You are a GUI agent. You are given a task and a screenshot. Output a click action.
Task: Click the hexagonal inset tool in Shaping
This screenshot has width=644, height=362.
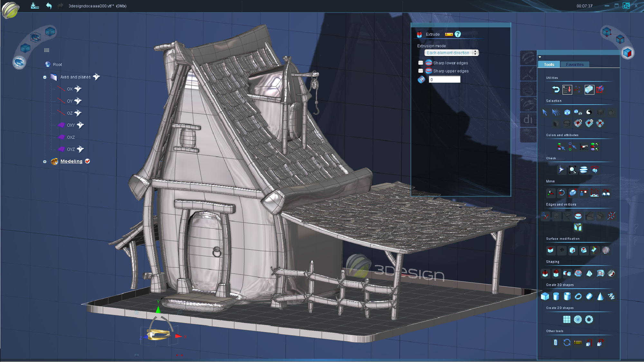[578, 273]
